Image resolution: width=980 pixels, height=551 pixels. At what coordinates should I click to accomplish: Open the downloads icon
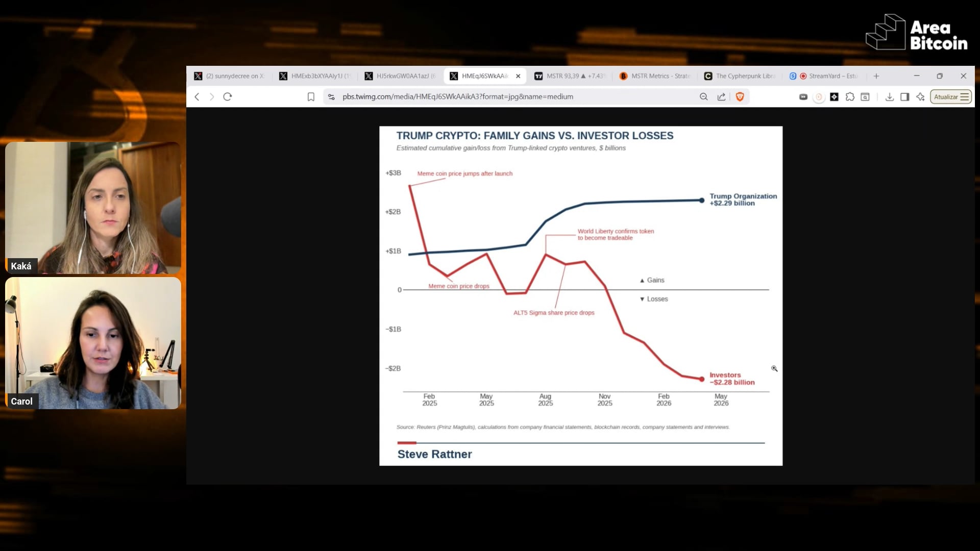tap(890, 97)
